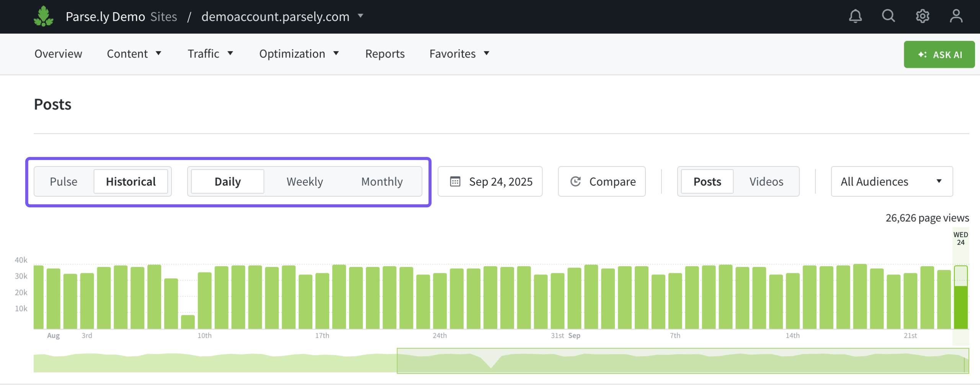Select the Weekly granularity option

click(x=305, y=181)
